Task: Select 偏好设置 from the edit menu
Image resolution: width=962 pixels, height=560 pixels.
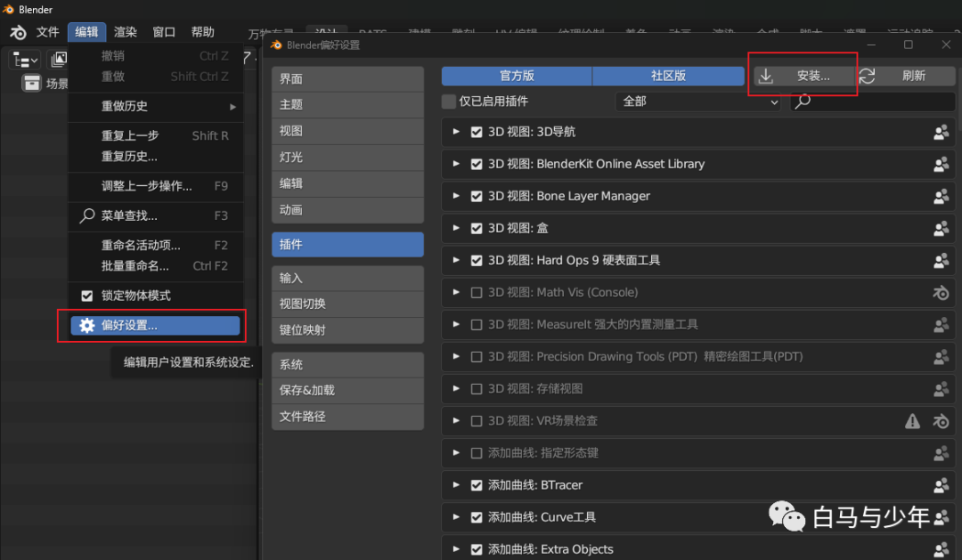Action: pyautogui.click(x=153, y=326)
